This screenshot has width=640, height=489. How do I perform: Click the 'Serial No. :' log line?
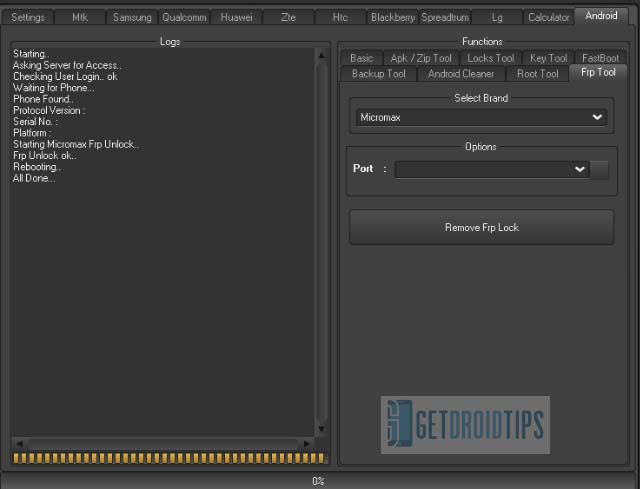pyautogui.click(x=36, y=122)
